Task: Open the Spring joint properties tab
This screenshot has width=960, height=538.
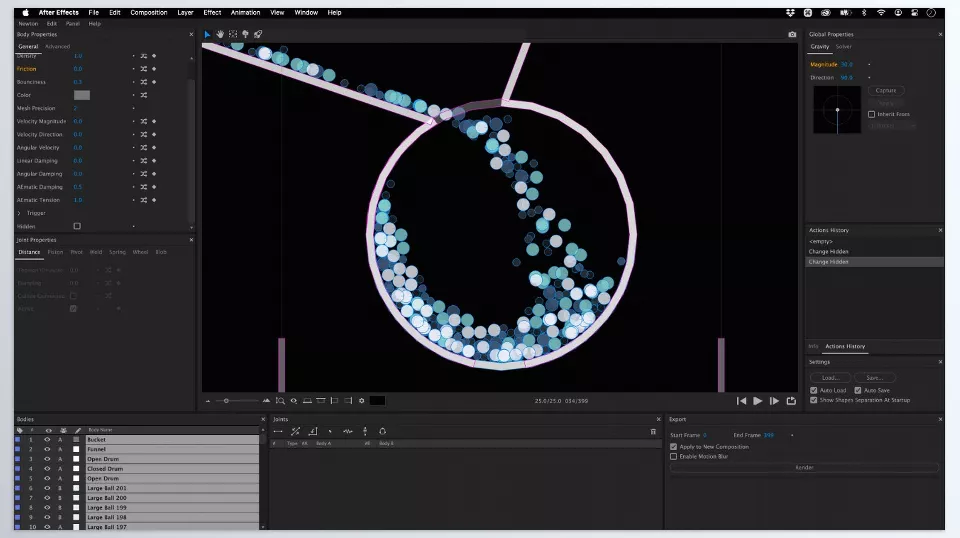Action: 117,252
